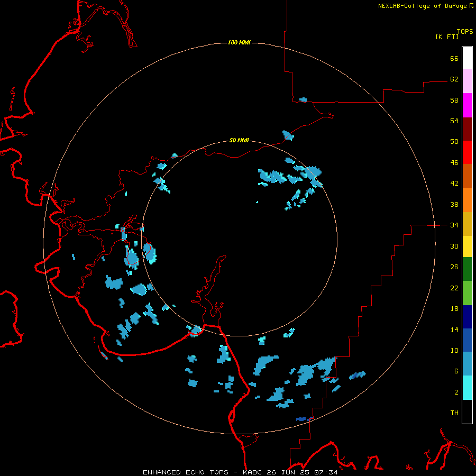
Task: Click the yellow legend swatch
Action: pos(467,246)
